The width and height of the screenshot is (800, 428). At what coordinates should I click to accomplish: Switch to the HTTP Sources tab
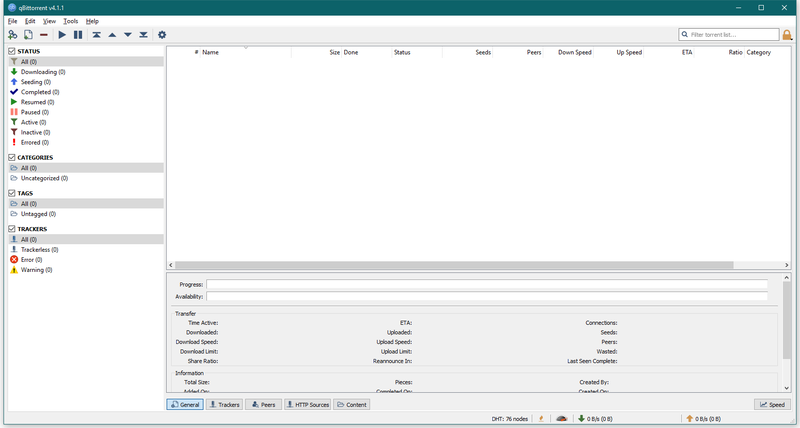coord(308,405)
